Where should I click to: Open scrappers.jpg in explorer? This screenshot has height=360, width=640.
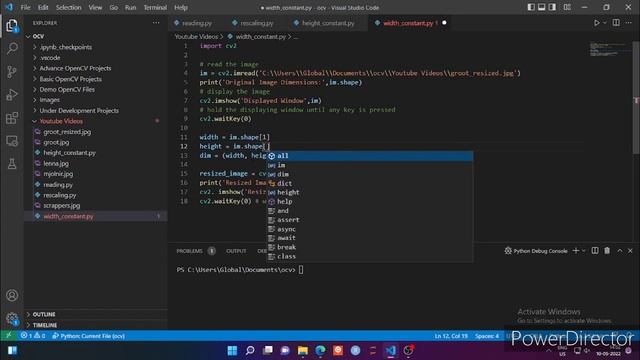tap(62, 206)
